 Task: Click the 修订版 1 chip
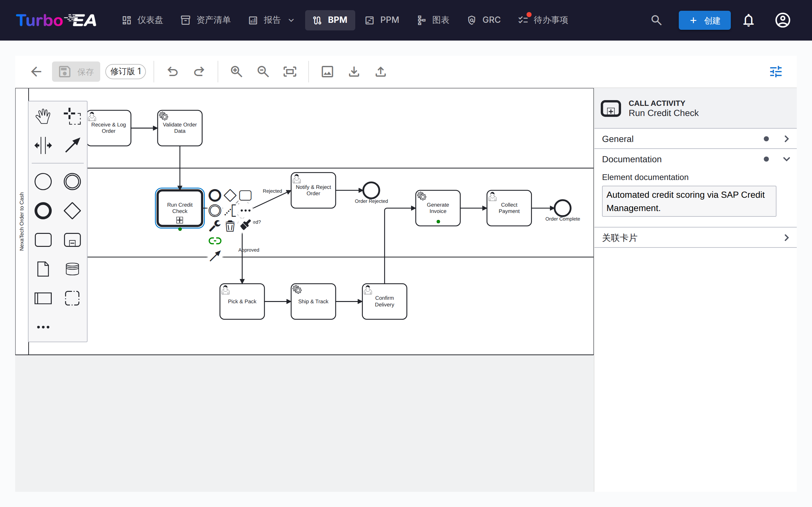pyautogui.click(x=126, y=71)
